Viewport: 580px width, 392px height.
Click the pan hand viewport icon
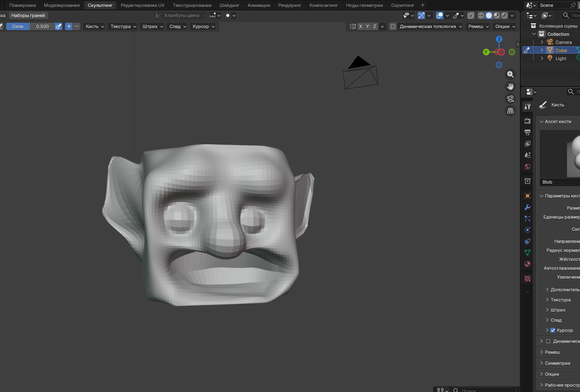coord(510,87)
